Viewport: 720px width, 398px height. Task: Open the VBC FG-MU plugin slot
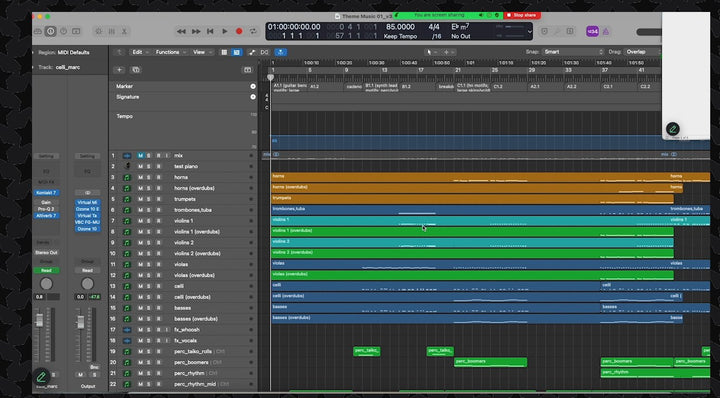87,222
